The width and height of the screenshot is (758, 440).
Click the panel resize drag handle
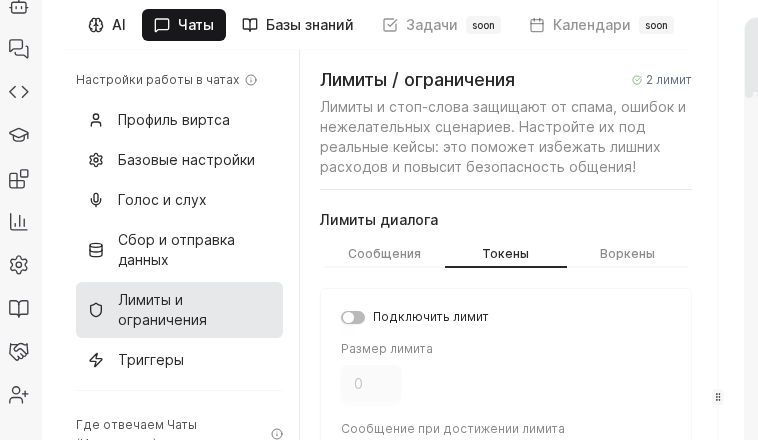pyautogui.click(x=718, y=397)
